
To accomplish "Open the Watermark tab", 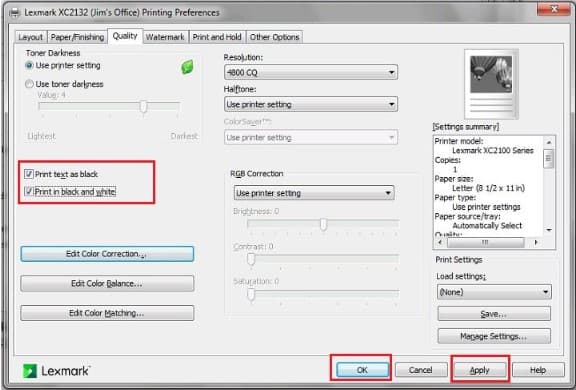I will [165, 37].
